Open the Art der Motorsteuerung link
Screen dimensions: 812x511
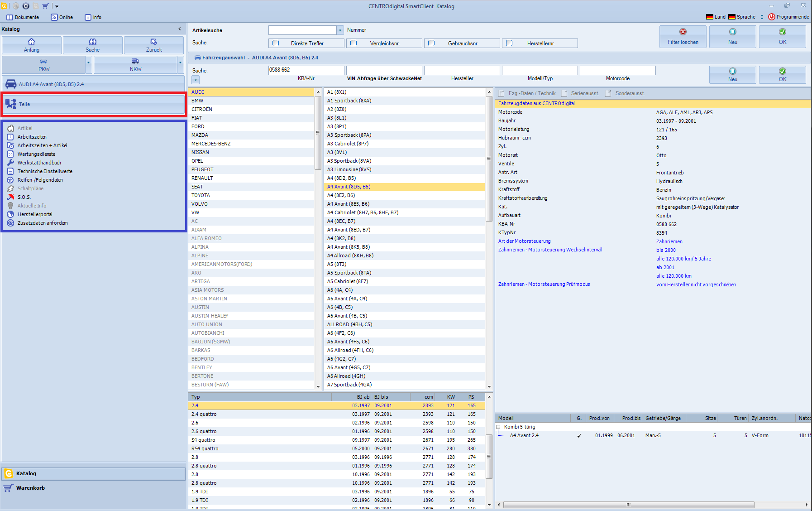pos(525,241)
